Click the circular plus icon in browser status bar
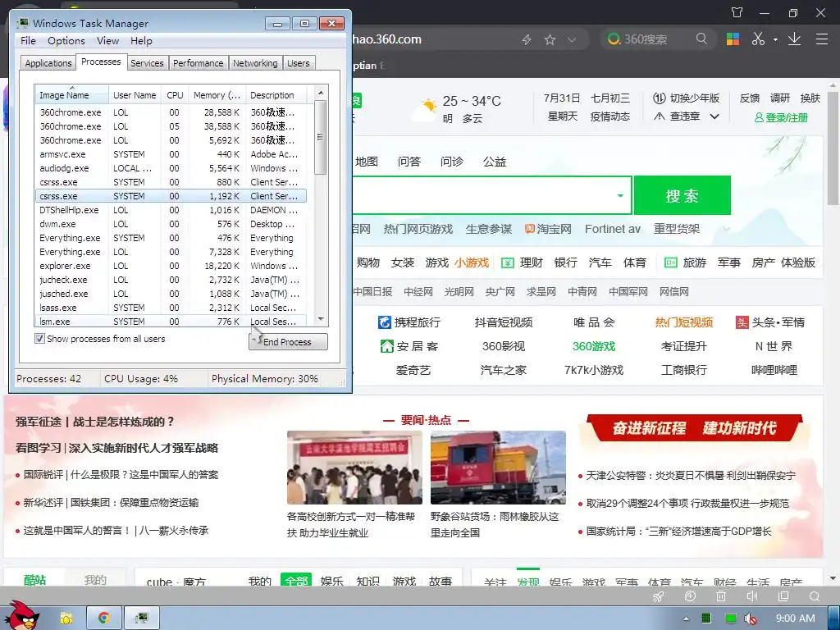Viewport: 840px width, 630px height. [690, 596]
